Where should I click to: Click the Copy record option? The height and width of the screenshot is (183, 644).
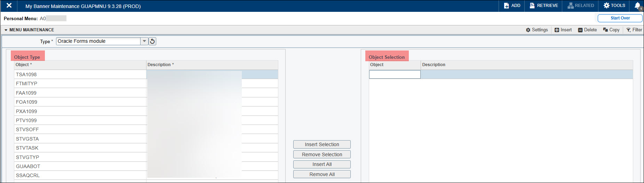tap(611, 30)
